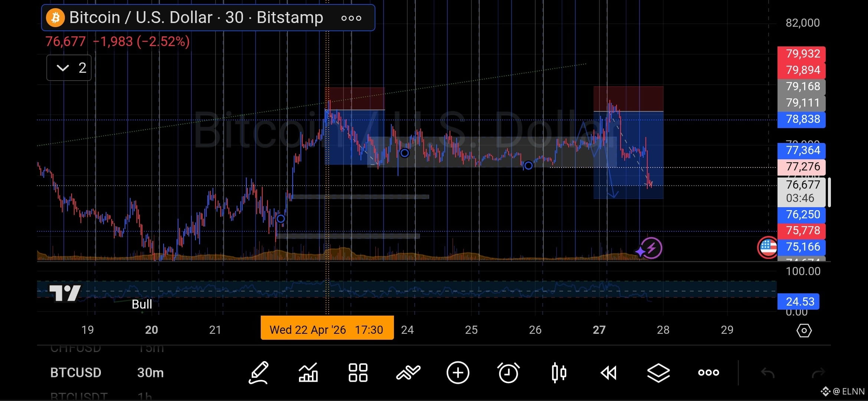
Task: Open the four-square layout grid icon
Action: (358, 372)
